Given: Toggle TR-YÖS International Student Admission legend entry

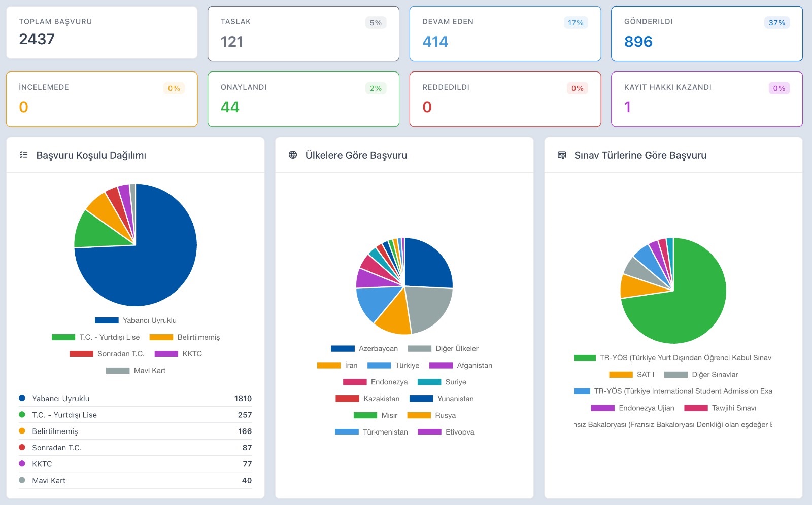Looking at the screenshot, I should (673, 391).
